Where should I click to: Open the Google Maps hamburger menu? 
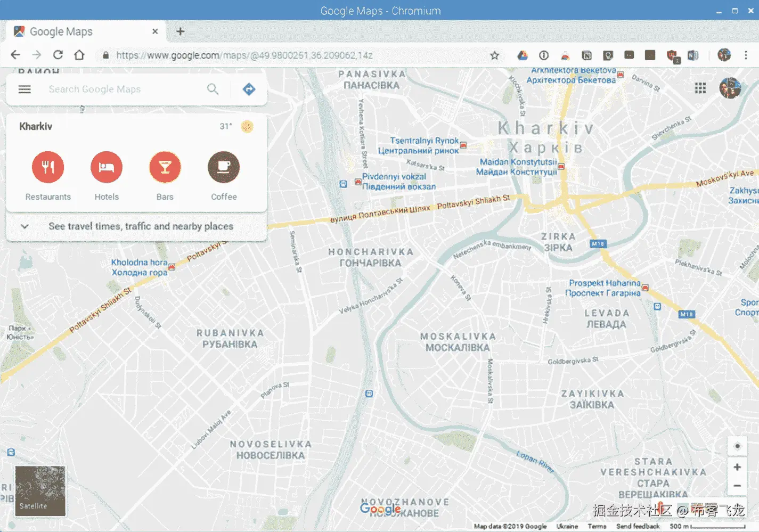click(25, 89)
